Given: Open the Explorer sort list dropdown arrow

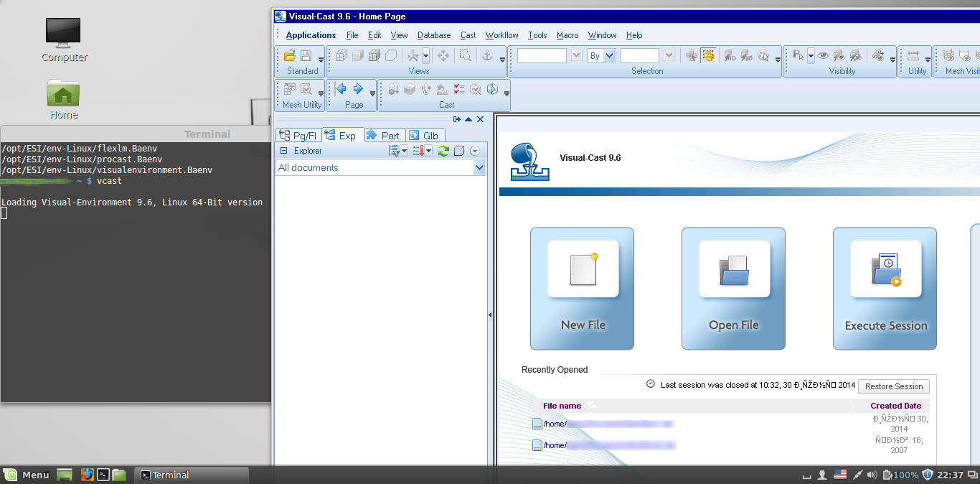Looking at the screenshot, I should pos(428,151).
